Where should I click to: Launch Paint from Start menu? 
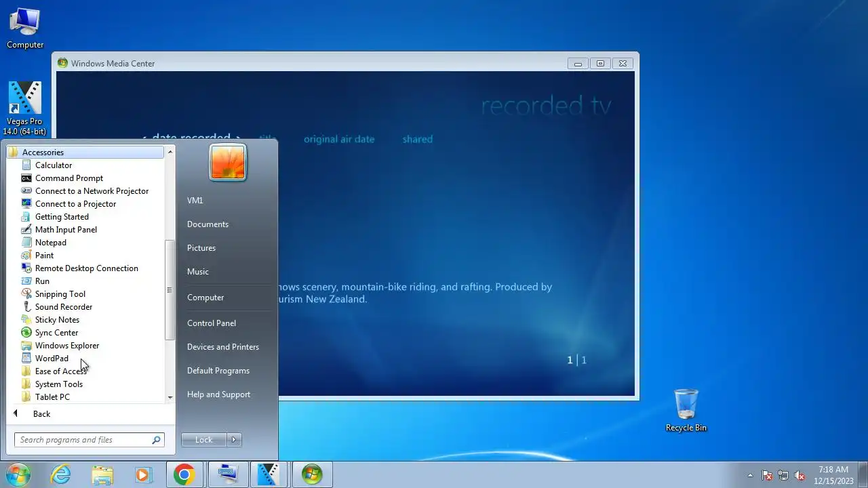click(44, 256)
